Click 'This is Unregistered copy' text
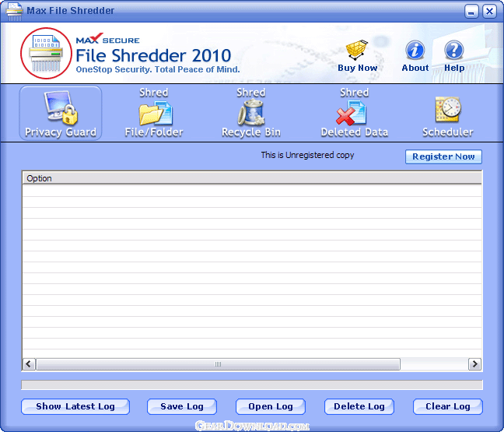The width and height of the screenshot is (504, 432). (307, 155)
